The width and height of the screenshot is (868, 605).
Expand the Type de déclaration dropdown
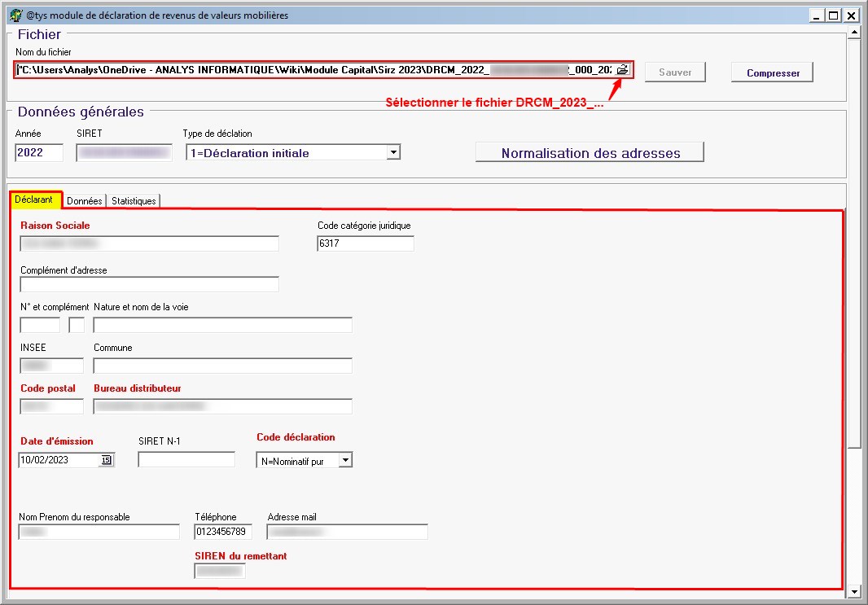393,152
